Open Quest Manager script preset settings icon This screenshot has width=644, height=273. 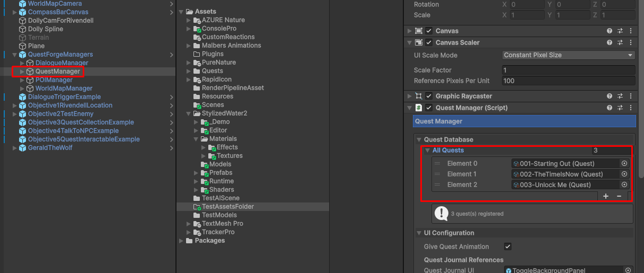click(x=620, y=108)
